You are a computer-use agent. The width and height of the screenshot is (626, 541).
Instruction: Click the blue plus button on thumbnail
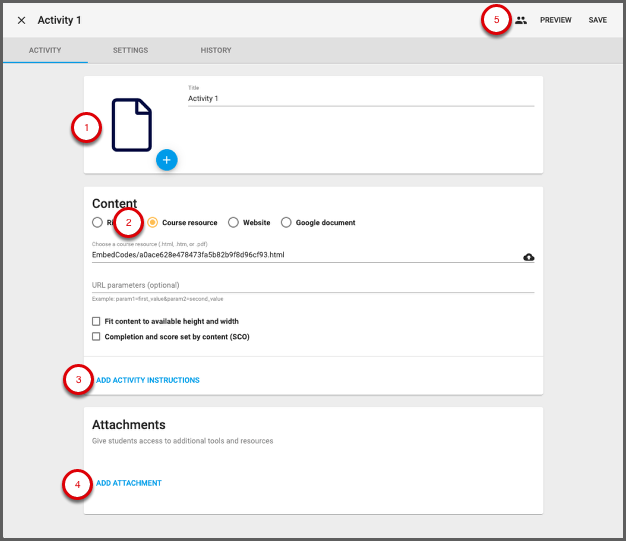(x=166, y=159)
